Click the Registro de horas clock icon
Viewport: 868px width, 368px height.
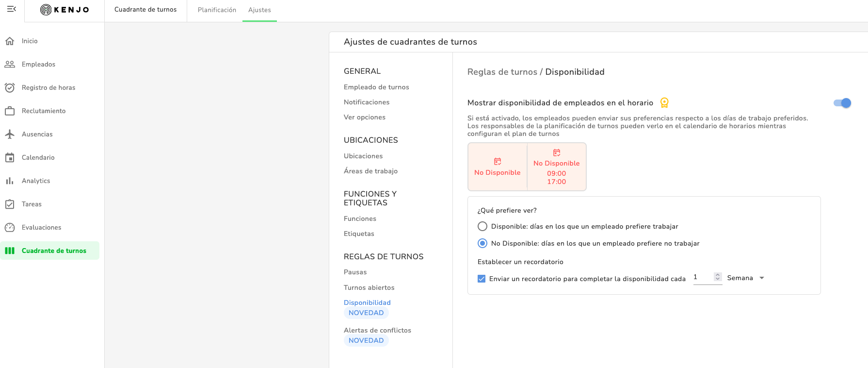click(10, 87)
